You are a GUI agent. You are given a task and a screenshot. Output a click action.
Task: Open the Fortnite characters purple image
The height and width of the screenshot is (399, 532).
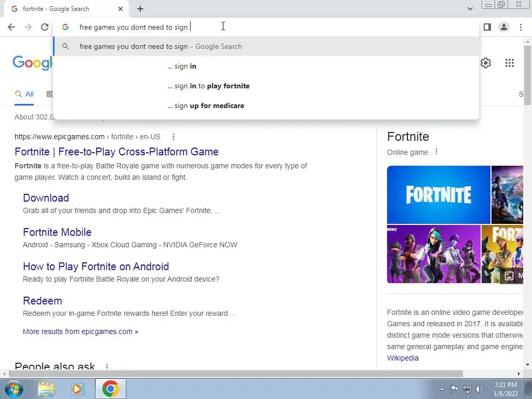(434, 254)
